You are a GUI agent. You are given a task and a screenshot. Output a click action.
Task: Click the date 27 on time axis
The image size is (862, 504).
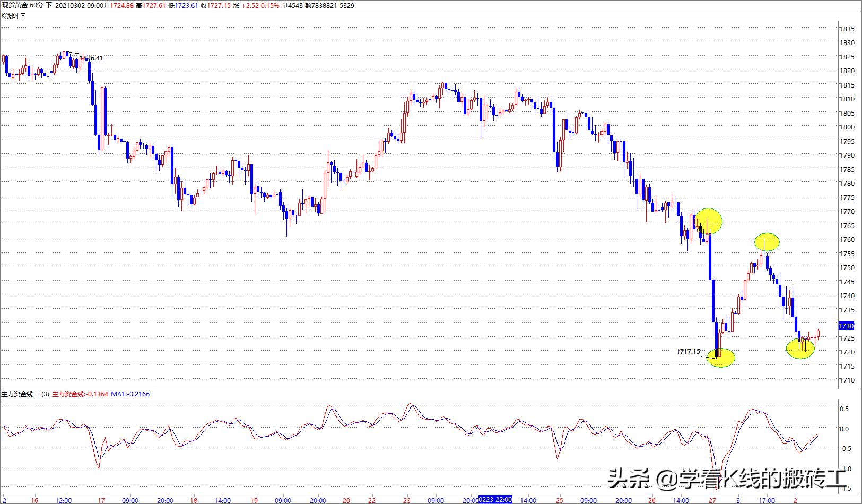click(x=712, y=500)
